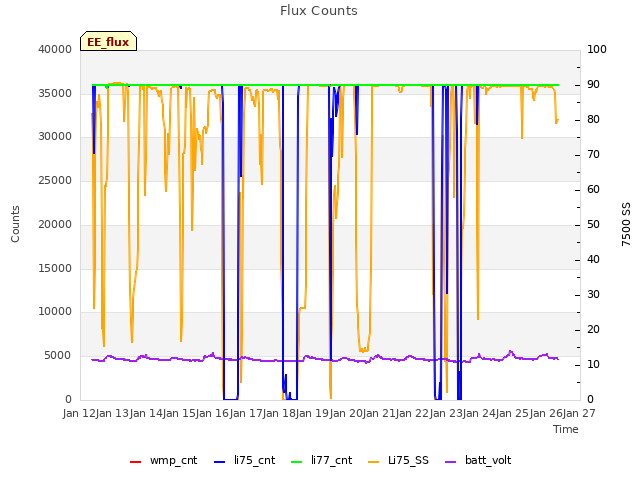Viewport: 640px width, 480px height.
Task: Click the 10000 left axis tick label
Action: pyautogui.click(x=55, y=311)
